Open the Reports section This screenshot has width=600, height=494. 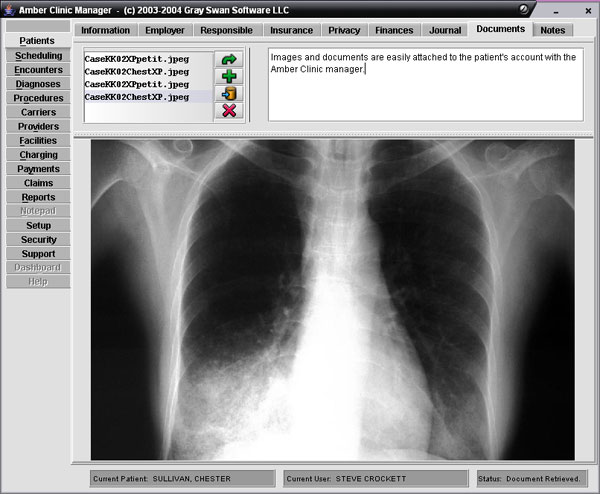[x=38, y=197]
